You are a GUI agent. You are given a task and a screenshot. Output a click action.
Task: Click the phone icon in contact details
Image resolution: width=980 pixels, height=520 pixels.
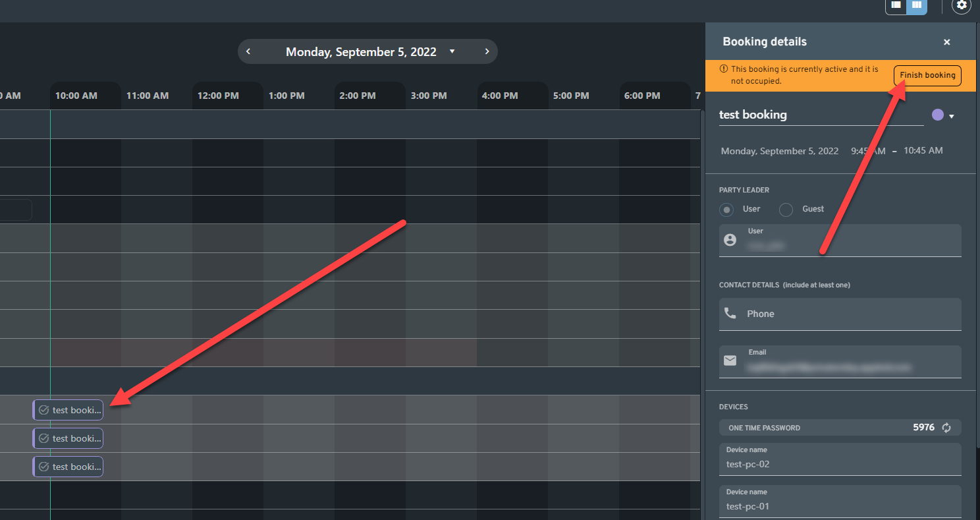730,314
